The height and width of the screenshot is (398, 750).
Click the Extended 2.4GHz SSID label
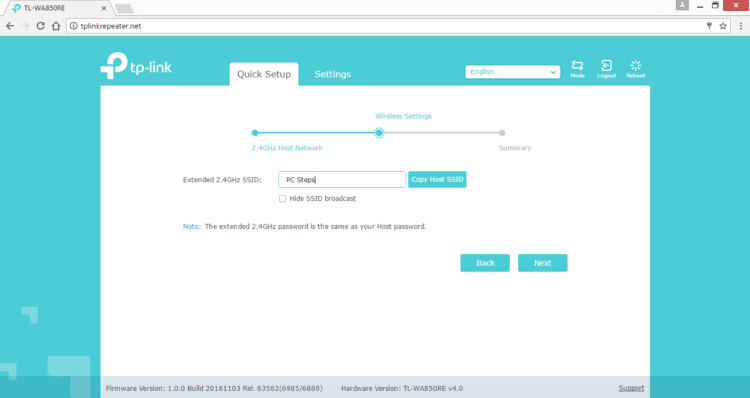[222, 180]
